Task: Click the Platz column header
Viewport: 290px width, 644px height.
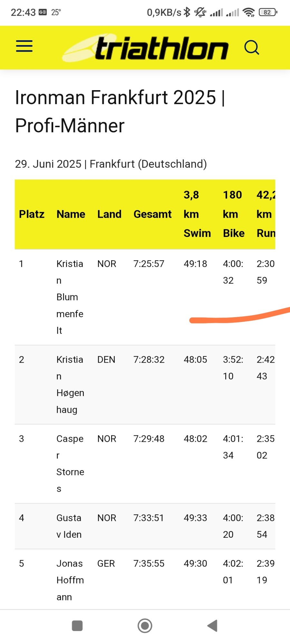Action: click(32, 214)
